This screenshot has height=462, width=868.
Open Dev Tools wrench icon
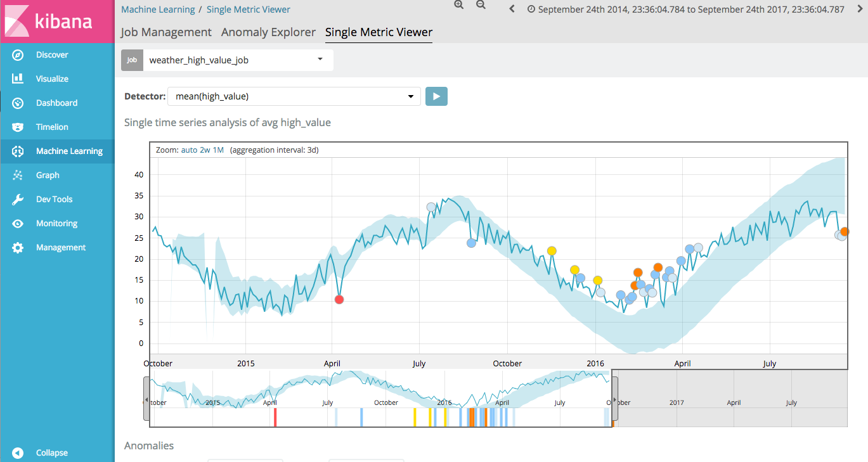click(18, 200)
